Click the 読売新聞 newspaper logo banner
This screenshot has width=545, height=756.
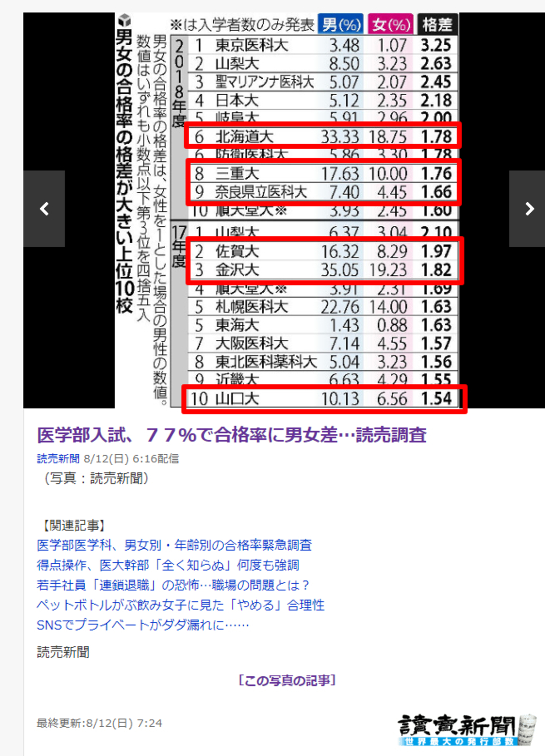point(467,730)
